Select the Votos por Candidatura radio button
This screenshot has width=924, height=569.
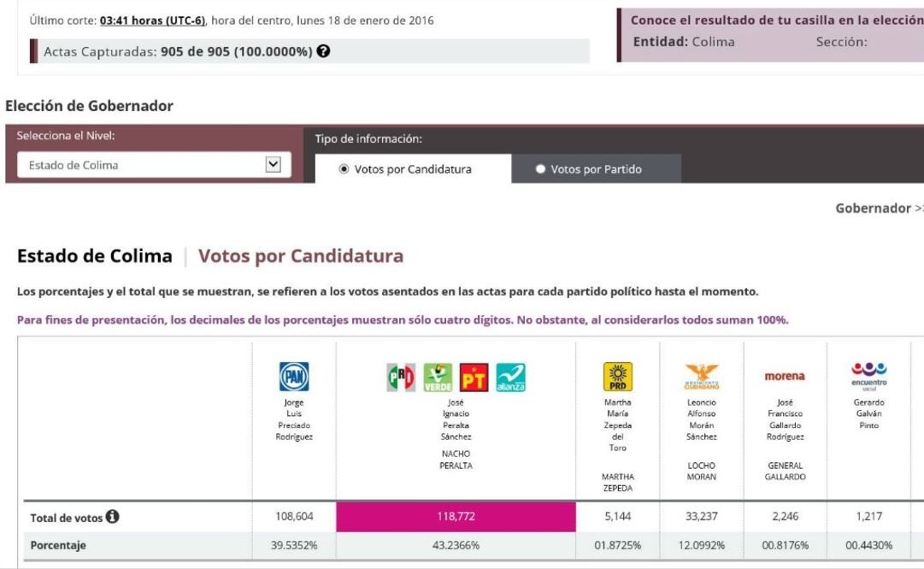pos(344,169)
